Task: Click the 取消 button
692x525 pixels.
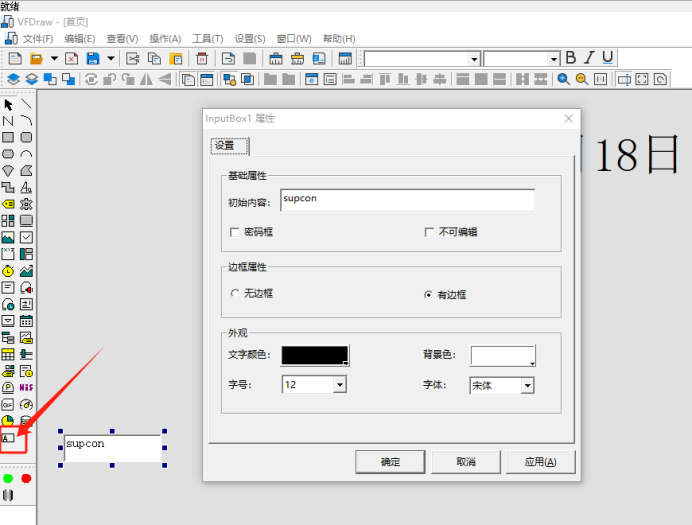Action: (x=466, y=462)
